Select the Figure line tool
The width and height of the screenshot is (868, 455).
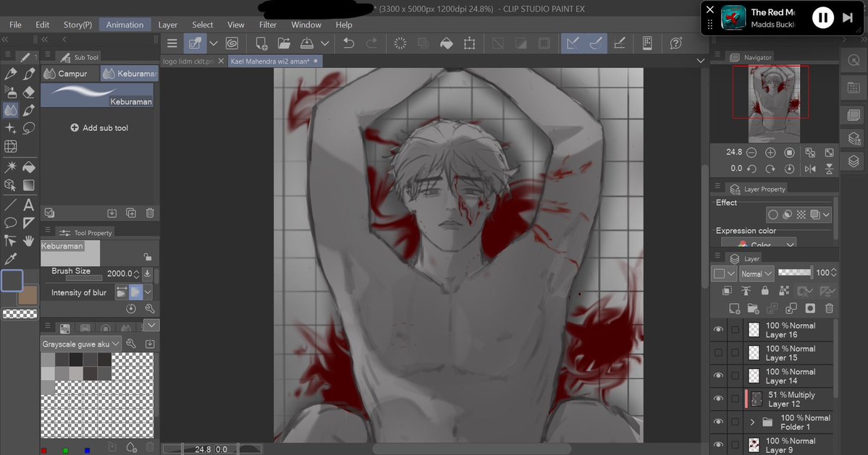point(11,205)
